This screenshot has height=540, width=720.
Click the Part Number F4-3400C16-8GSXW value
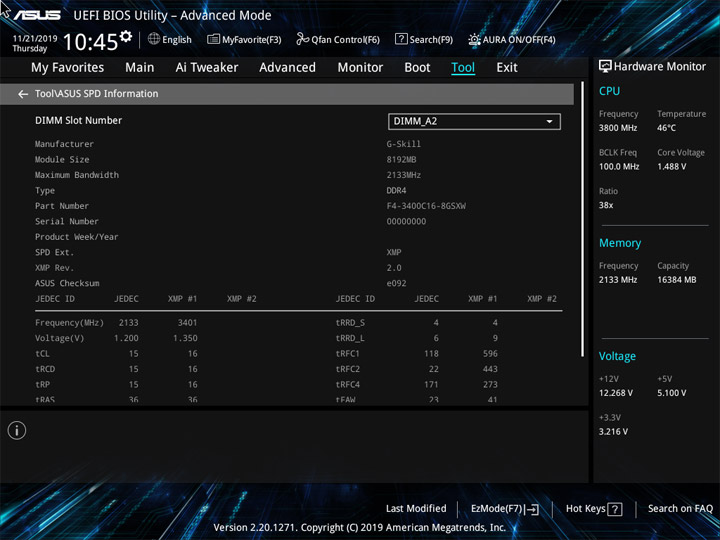coord(426,206)
